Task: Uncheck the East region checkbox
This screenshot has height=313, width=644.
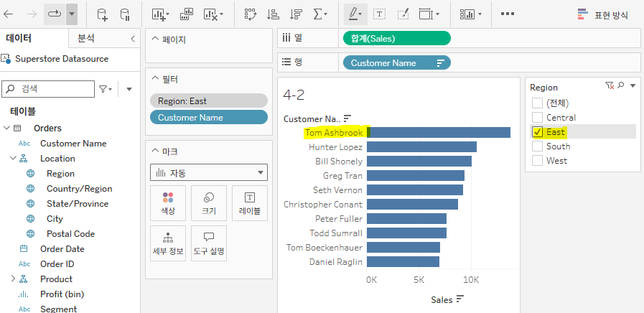Action: click(537, 132)
